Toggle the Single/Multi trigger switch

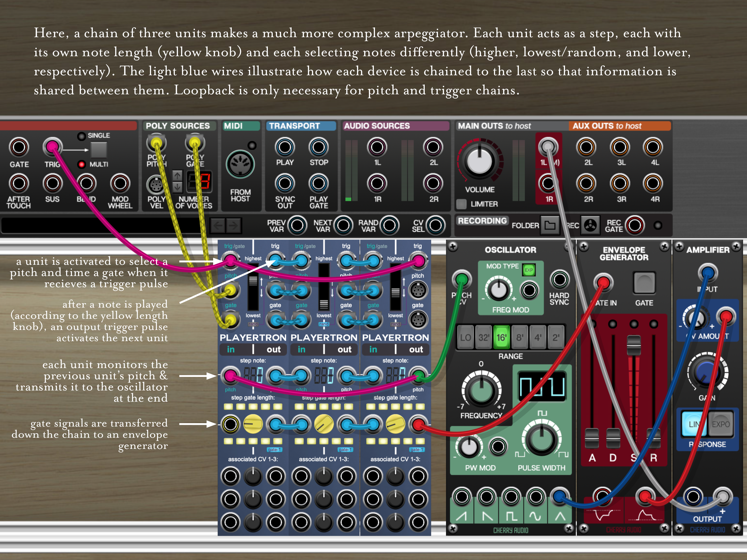coord(99,150)
